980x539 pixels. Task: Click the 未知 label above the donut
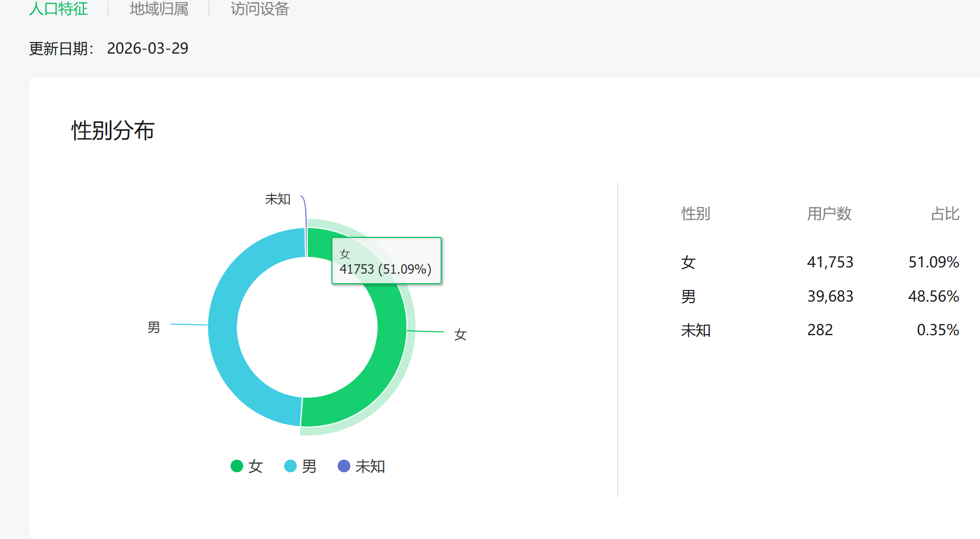(x=278, y=199)
